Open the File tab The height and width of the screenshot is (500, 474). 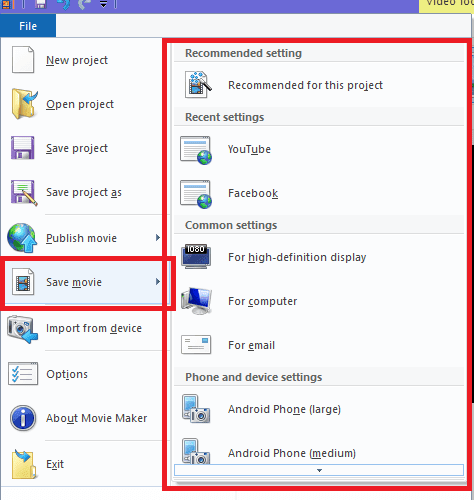point(28,26)
